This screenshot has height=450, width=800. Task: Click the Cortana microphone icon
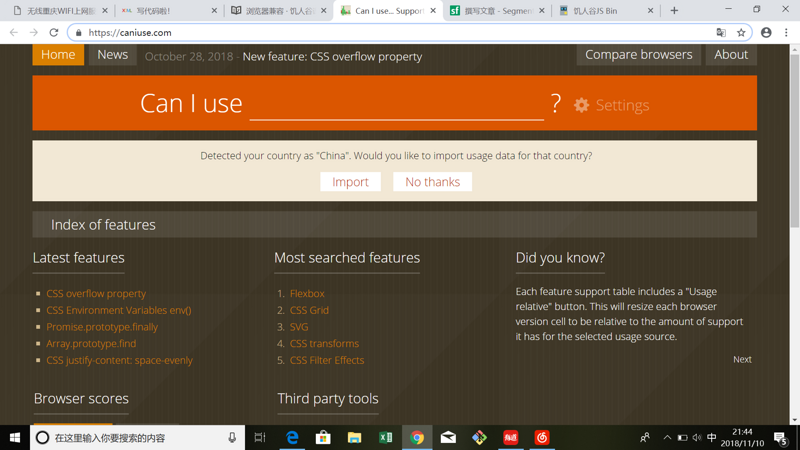232,438
